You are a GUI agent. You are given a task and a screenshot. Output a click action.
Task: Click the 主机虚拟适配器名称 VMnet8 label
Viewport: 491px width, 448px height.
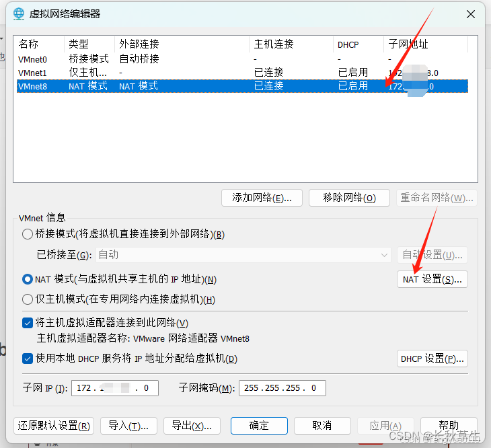coord(143,338)
